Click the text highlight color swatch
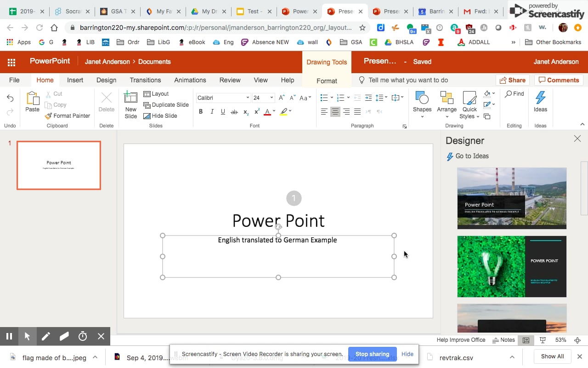The height and width of the screenshot is (368, 588). pyautogui.click(x=284, y=112)
